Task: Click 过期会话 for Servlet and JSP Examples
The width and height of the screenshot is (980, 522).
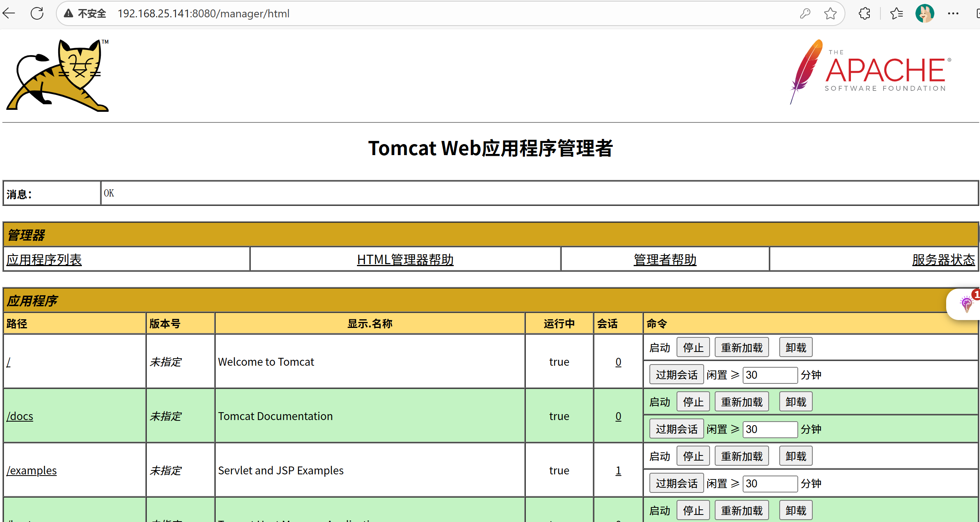Action: [677, 483]
